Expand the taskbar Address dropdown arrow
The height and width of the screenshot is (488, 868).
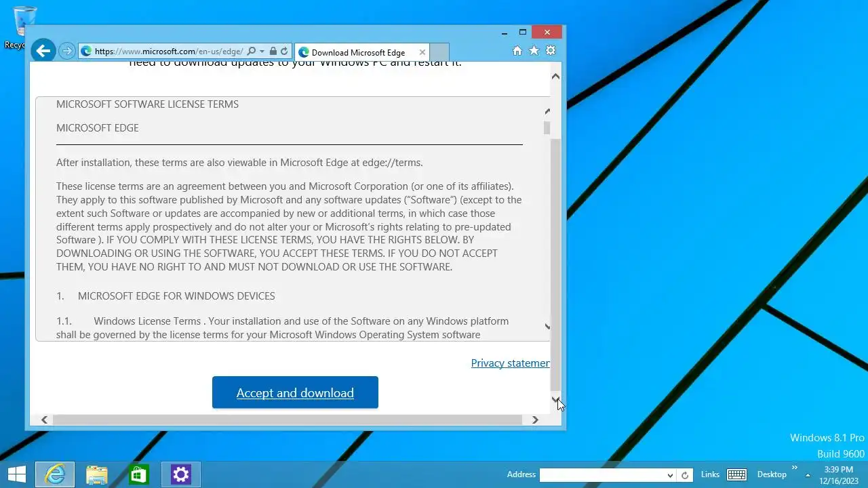670,475
